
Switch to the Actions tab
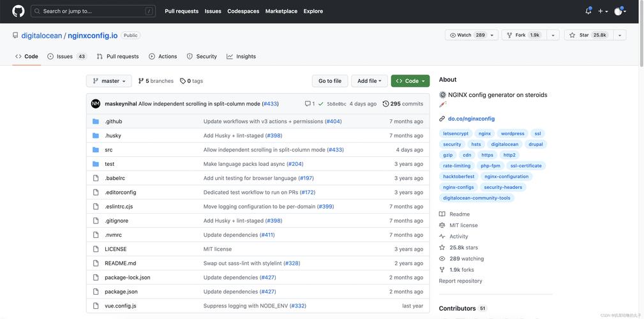(163, 56)
